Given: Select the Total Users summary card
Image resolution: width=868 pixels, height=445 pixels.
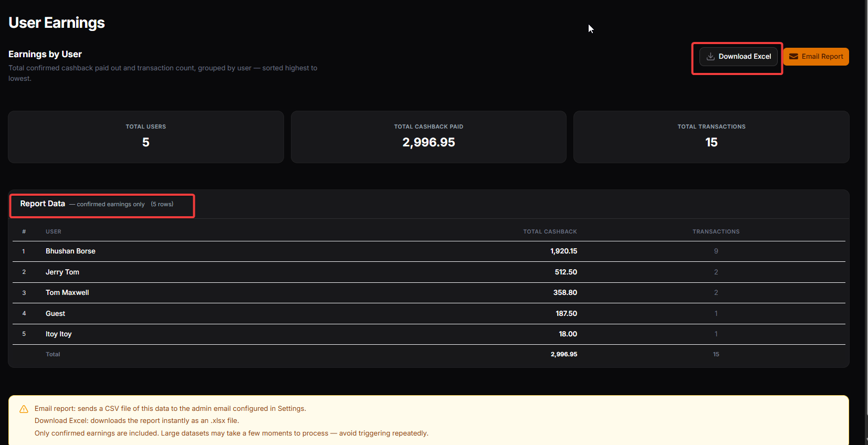Looking at the screenshot, I should [x=146, y=137].
